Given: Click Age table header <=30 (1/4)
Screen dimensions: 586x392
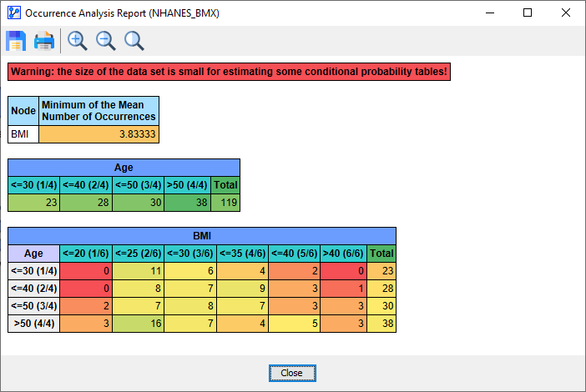Looking at the screenshot, I should 33,185.
